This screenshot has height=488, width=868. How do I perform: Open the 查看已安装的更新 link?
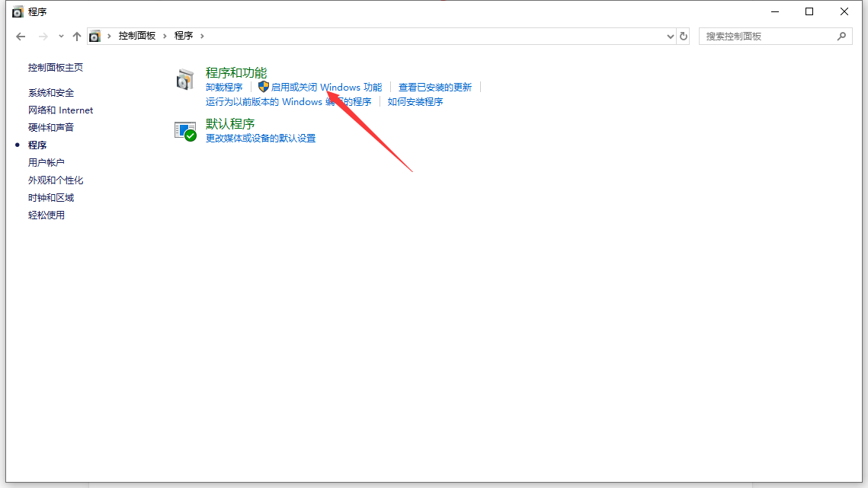435,88
